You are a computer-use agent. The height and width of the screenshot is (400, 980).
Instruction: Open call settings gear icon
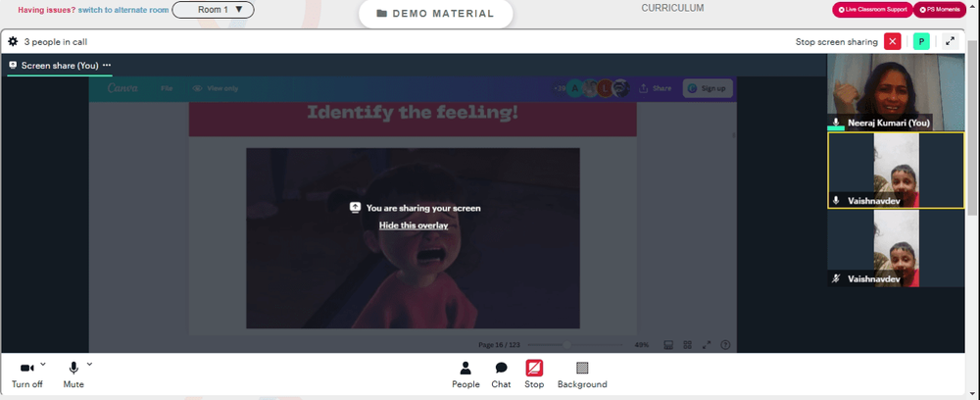point(13,42)
